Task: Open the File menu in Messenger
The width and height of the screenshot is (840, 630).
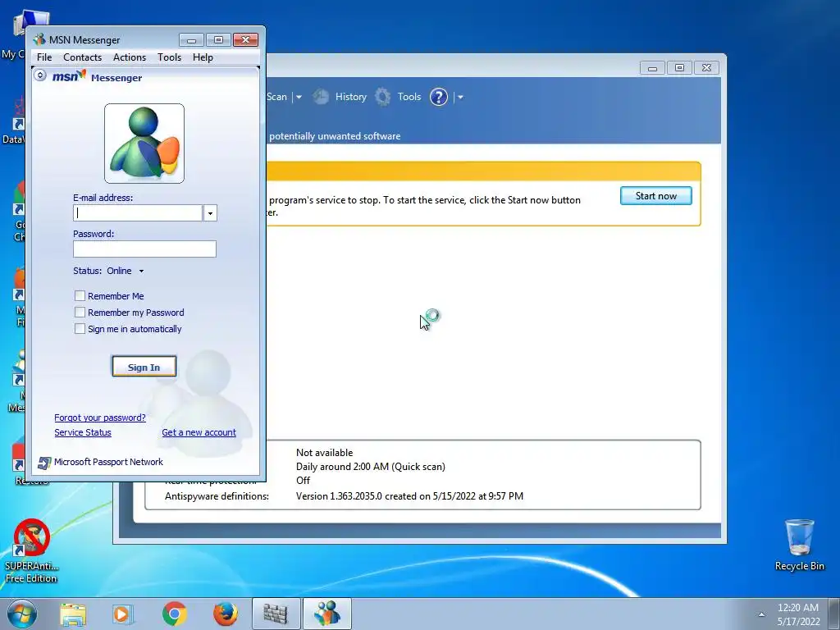Action: click(x=44, y=57)
